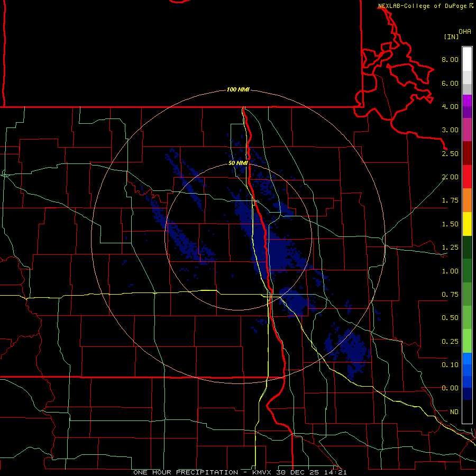Click the orange color block in legend
This screenshot has height=476, width=476.
(x=467, y=200)
